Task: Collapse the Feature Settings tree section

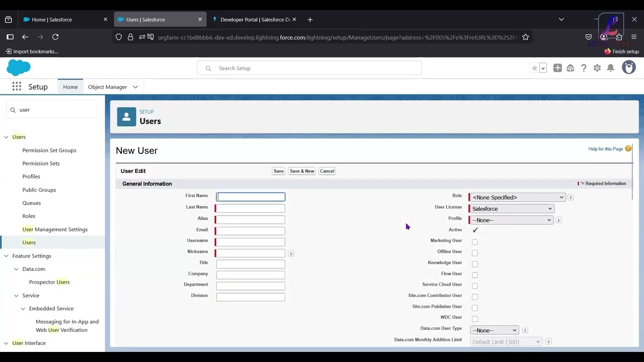Action: tap(6, 256)
